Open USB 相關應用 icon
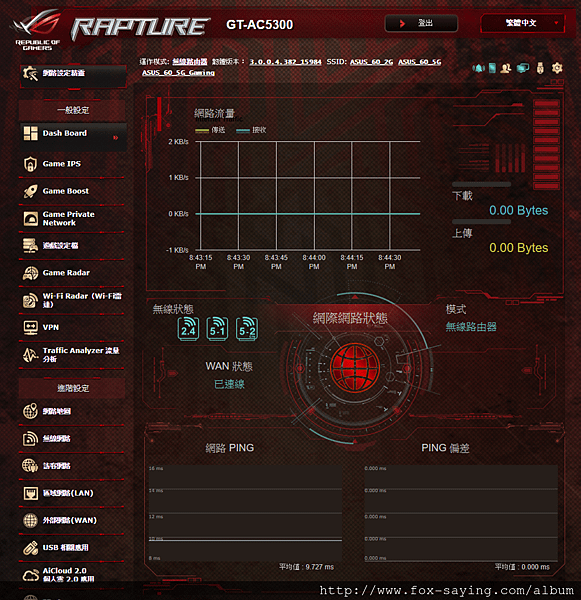Screen dimensions: 581x600 coord(30,548)
